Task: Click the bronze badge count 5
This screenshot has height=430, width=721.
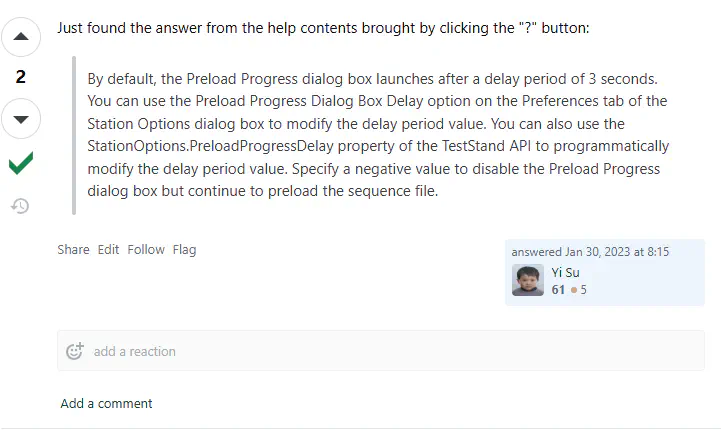Action: (583, 290)
